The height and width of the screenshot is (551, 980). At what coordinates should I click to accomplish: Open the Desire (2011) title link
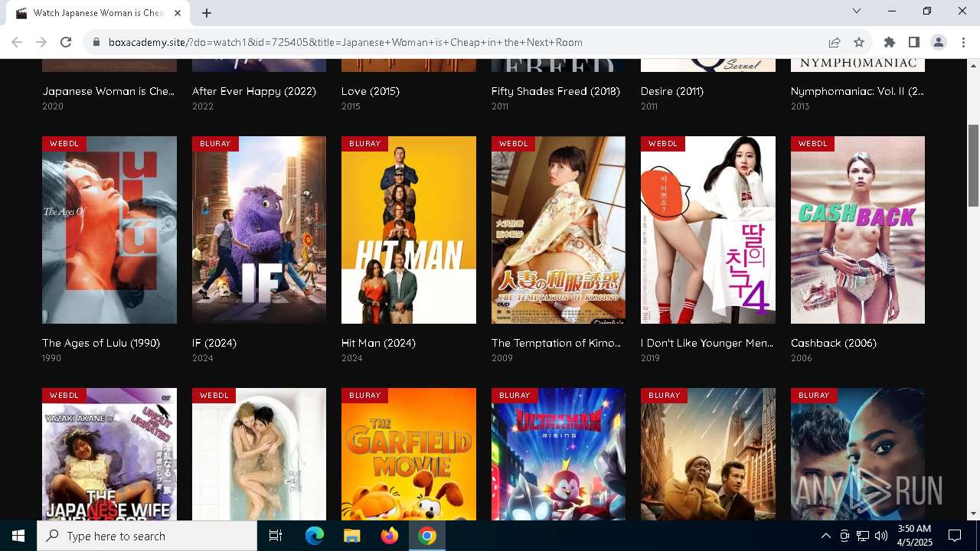click(x=672, y=91)
